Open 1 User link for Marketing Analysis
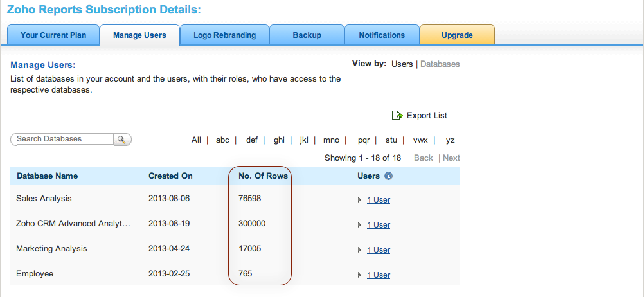The image size is (644, 297). click(379, 250)
